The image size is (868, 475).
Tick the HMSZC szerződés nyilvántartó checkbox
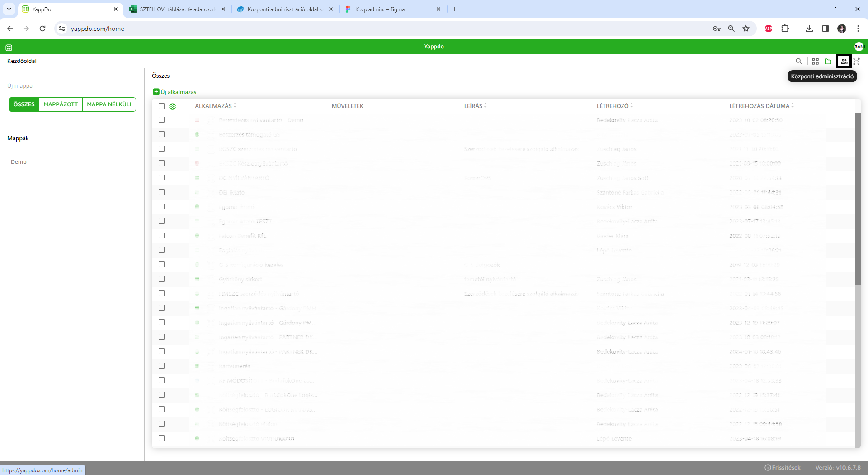point(161,294)
